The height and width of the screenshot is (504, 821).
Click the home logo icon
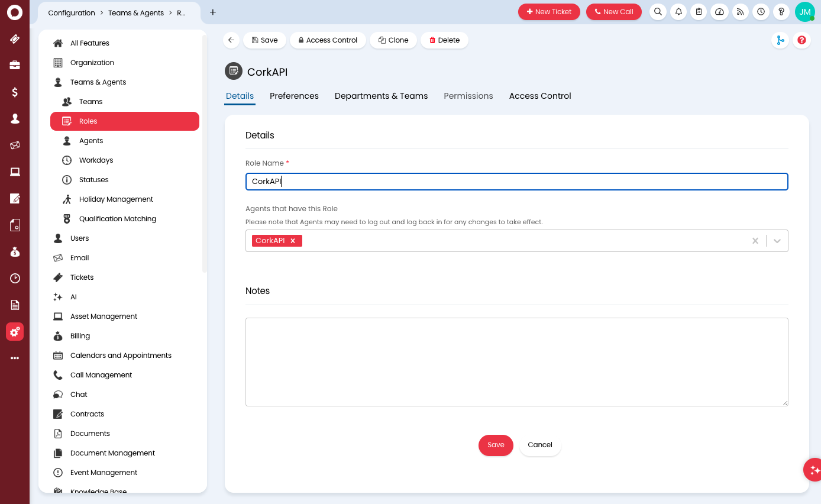(15, 12)
